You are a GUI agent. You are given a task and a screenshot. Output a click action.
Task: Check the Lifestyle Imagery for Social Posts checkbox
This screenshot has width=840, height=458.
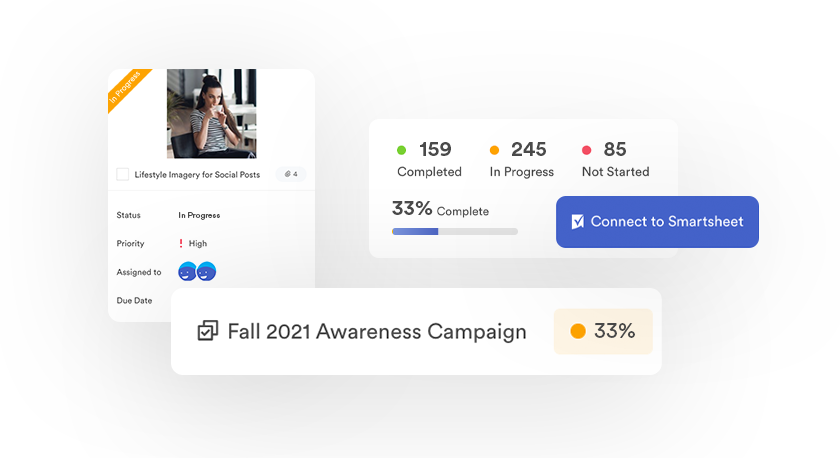(123, 174)
